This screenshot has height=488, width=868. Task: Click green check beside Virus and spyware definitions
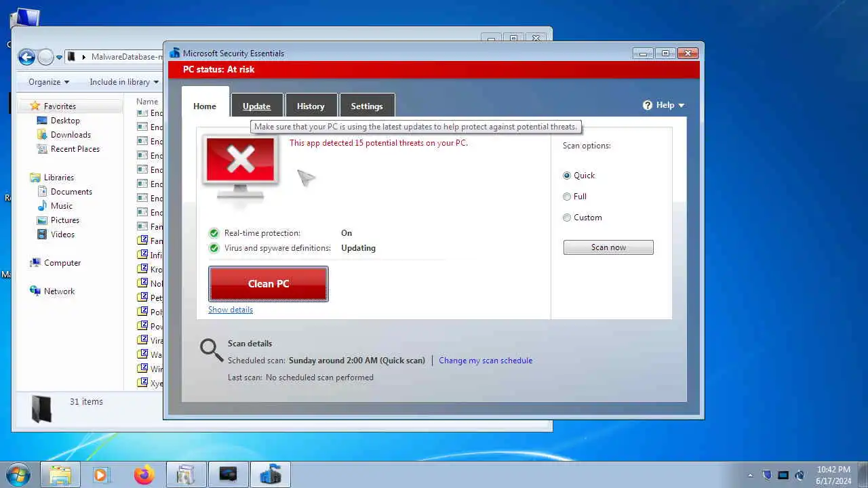tap(214, 248)
